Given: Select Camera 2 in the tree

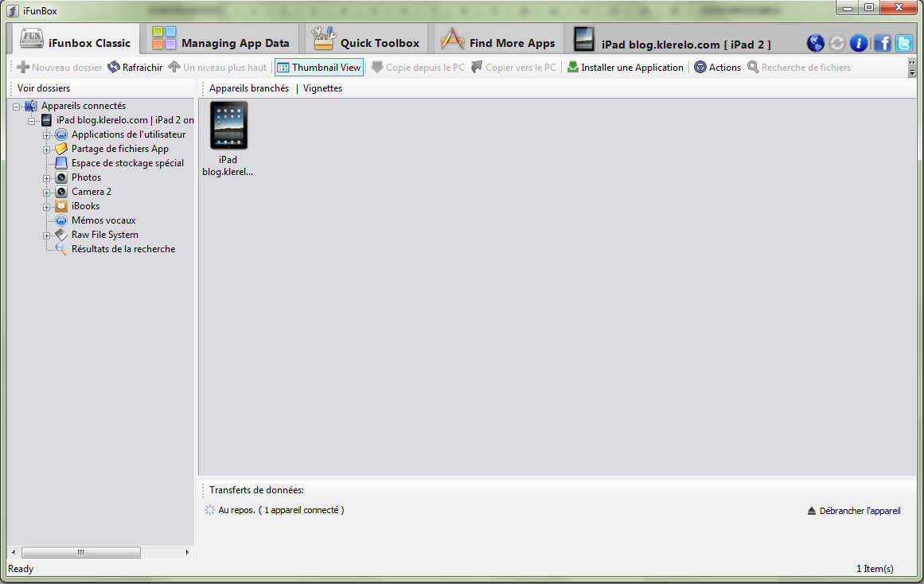Looking at the screenshot, I should [x=92, y=192].
